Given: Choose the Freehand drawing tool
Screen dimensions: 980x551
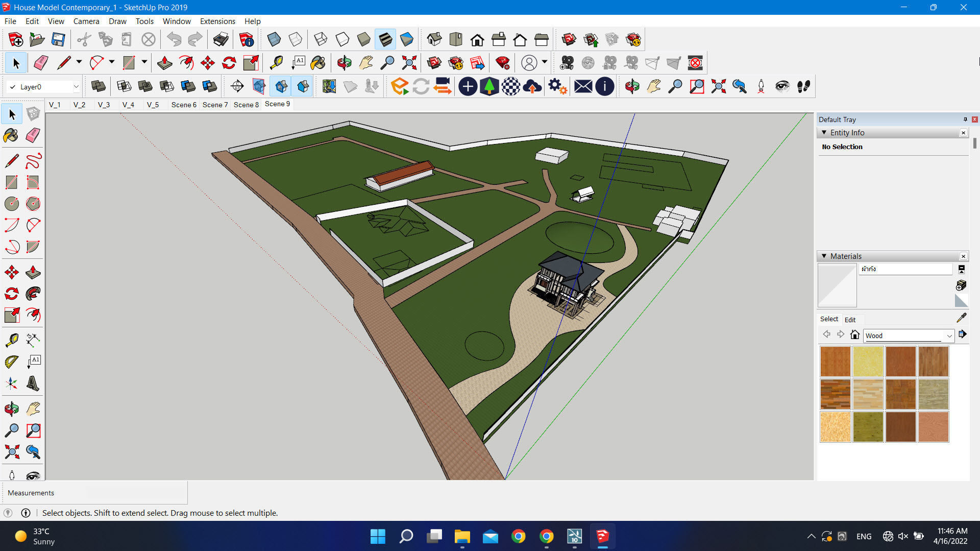Looking at the screenshot, I should (33, 161).
